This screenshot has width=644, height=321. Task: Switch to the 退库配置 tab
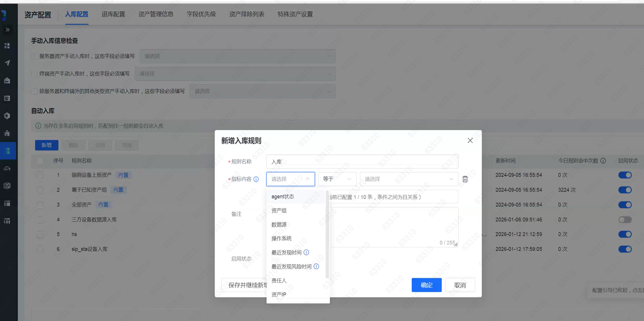(113, 14)
